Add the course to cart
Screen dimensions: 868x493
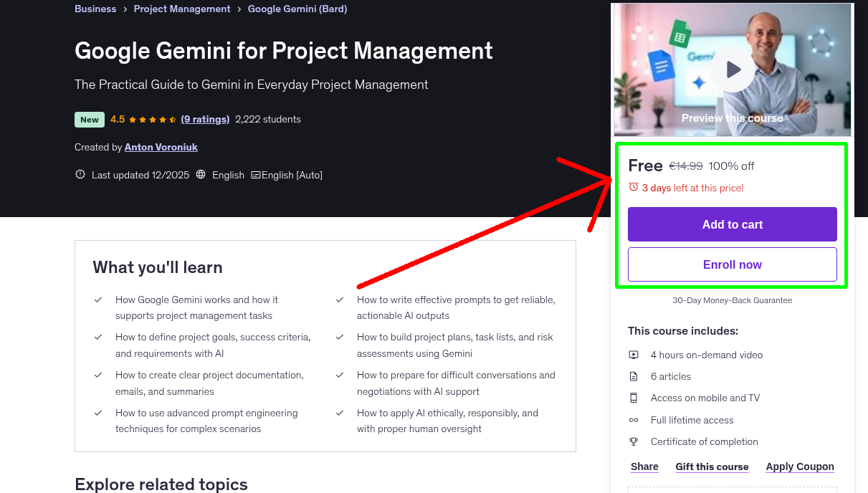(732, 224)
